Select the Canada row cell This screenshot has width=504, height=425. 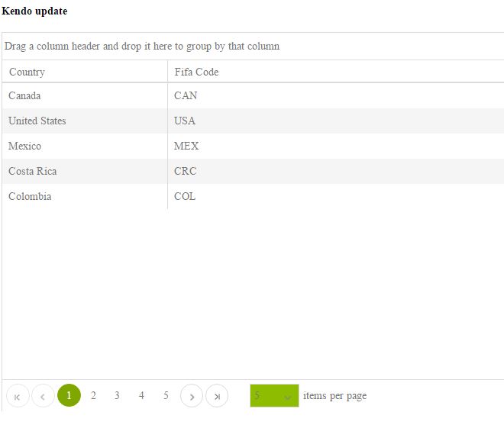(x=24, y=95)
